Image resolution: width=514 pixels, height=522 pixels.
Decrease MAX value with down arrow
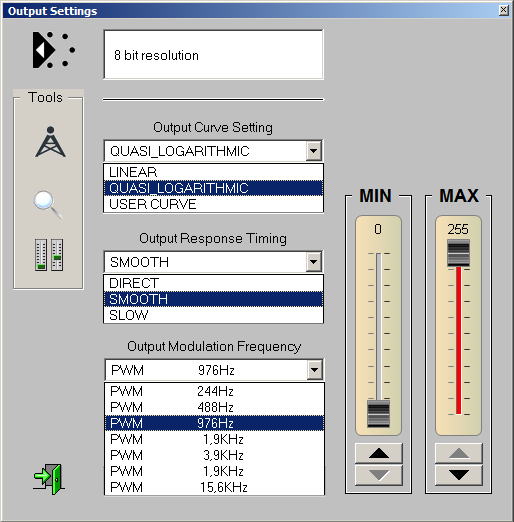459,475
